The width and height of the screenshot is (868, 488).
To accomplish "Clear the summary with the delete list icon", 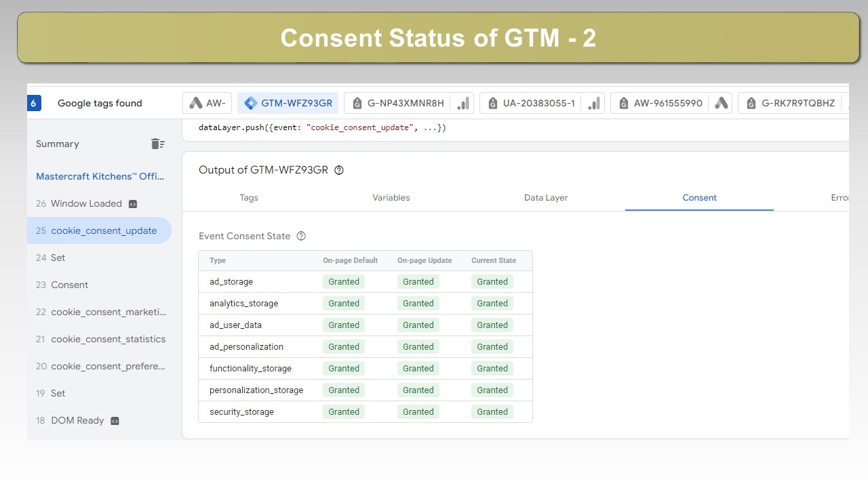I will pyautogui.click(x=157, y=144).
